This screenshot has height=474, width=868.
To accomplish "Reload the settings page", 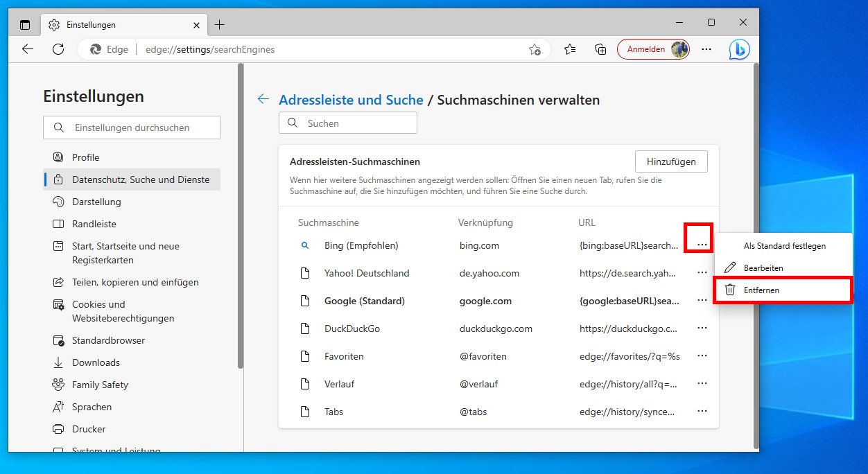I will pyautogui.click(x=58, y=49).
